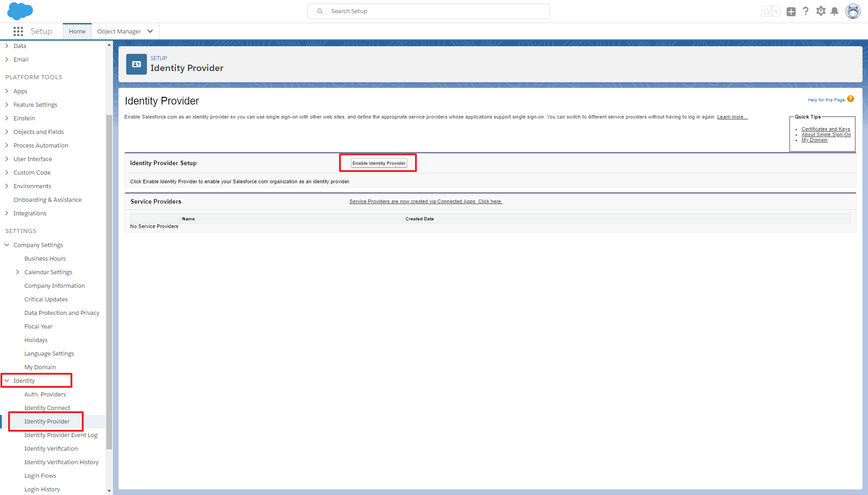
Task: Expand the Custom Code chevron
Action: (7, 172)
